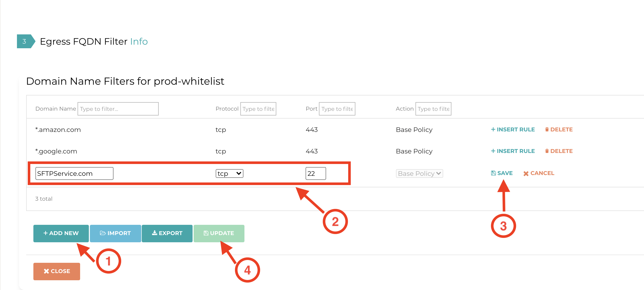644x290 pixels.
Task: Click Save for the SFTPService.com rule
Action: (x=502, y=173)
